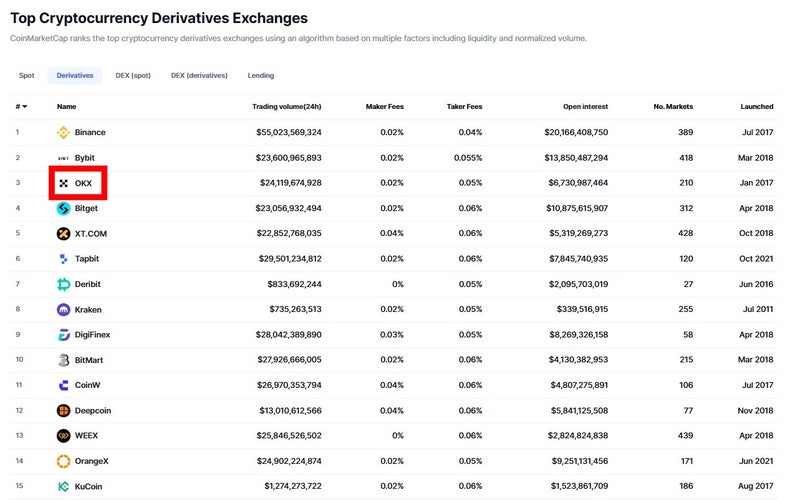Screen dimensions: 800x500
Task: Open the DigiFinex logo icon
Action: 63,335
